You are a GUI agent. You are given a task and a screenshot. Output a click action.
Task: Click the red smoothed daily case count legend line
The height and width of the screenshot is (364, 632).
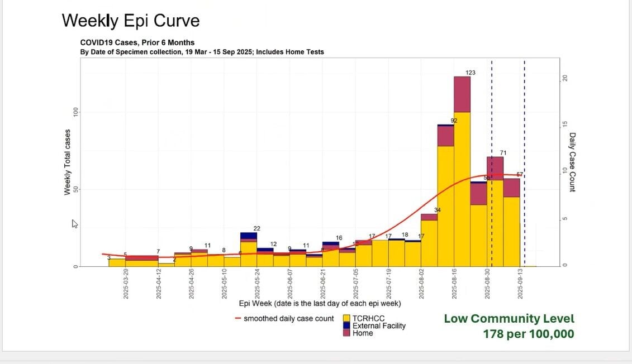coord(239,319)
